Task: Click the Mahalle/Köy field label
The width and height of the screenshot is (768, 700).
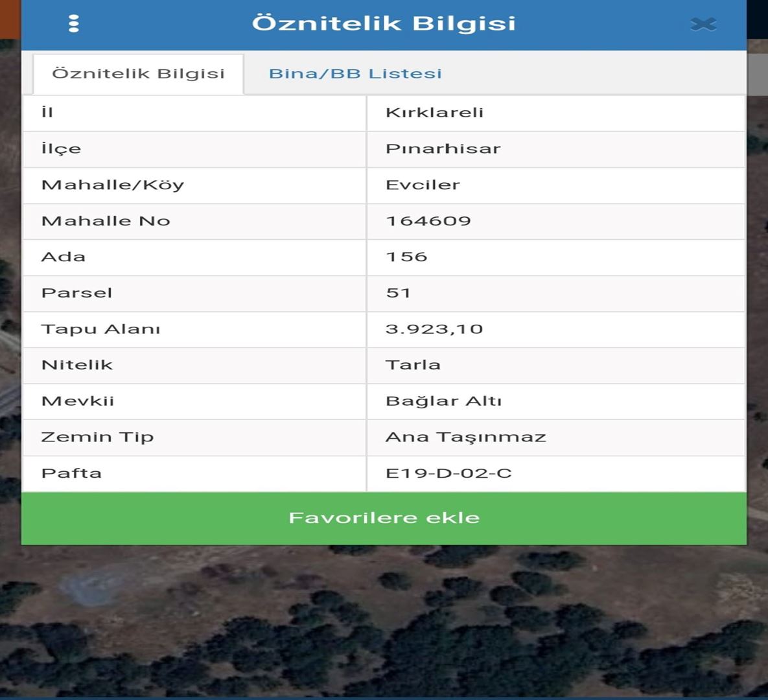Action: coord(113,185)
